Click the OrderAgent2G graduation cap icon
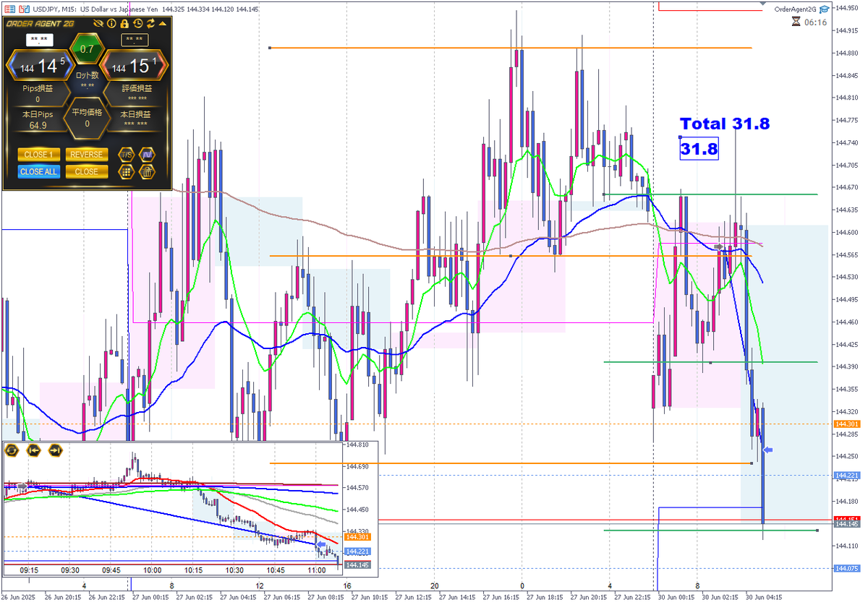This screenshot has width=868, height=605. coord(823,9)
